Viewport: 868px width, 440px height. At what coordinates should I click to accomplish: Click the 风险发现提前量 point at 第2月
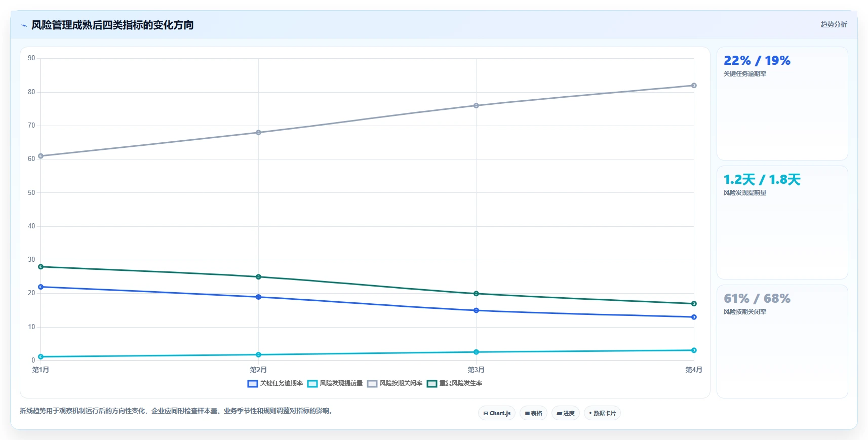tap(258, 355)
